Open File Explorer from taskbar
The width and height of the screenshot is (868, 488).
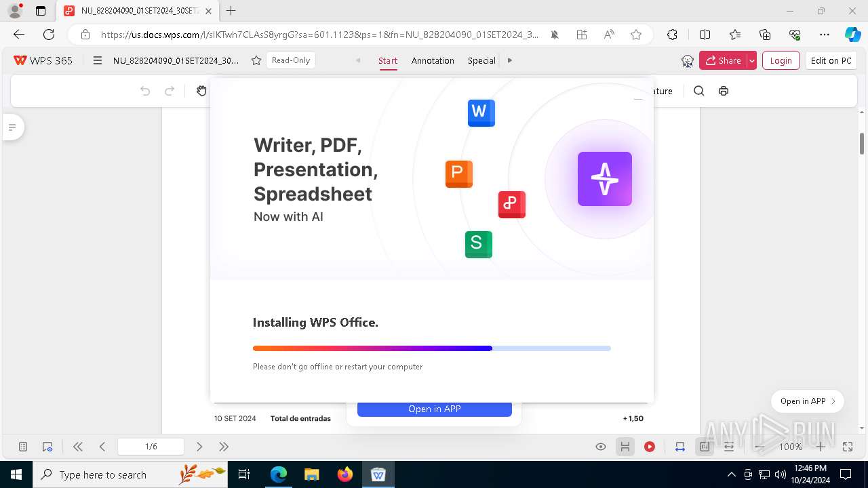point(312,474)
